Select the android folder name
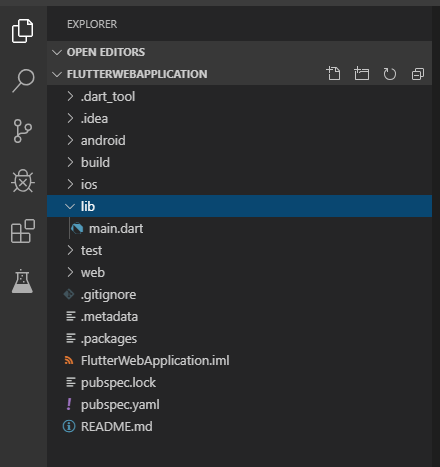Screen dimensions: 440x467 (103, 141)
